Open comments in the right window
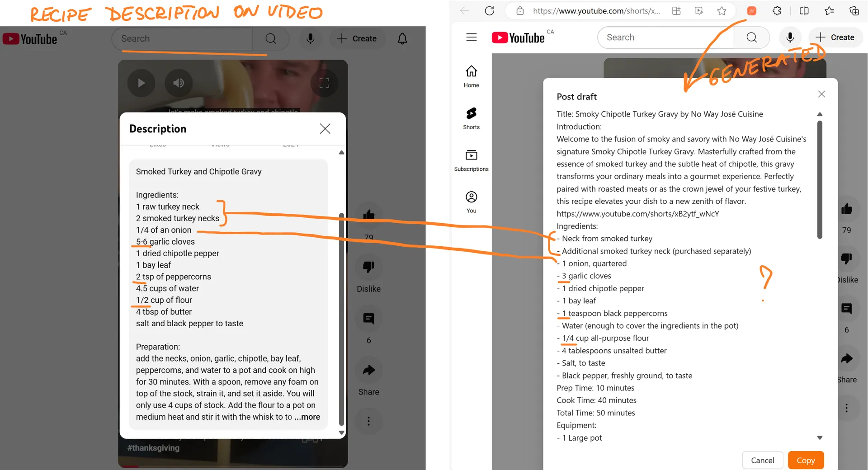Screen dimensions: 868x470 847,309
